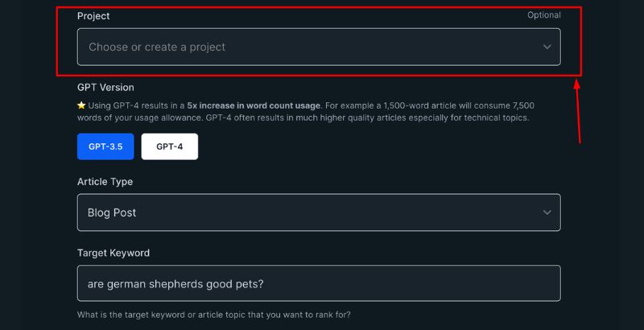Screen dimensions: 644x330
Task: Click the "GPT Version" section heading
Action: tap(105, 87)
